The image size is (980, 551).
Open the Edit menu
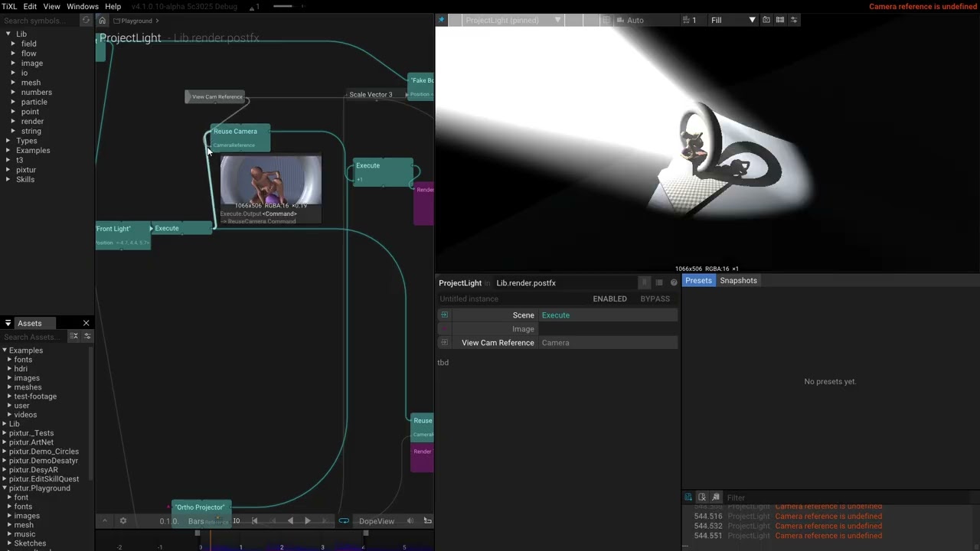click(30, 6)
